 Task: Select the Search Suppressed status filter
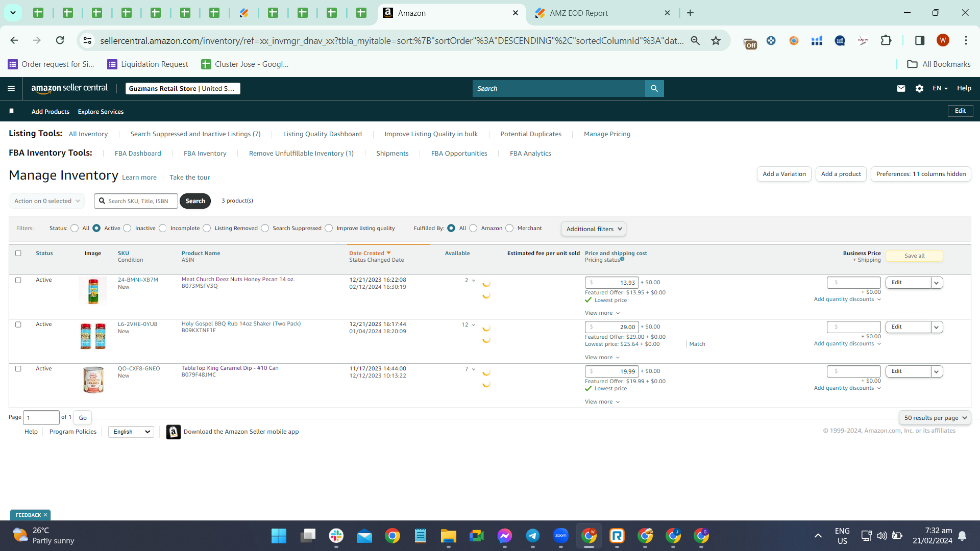click(265, 228)
